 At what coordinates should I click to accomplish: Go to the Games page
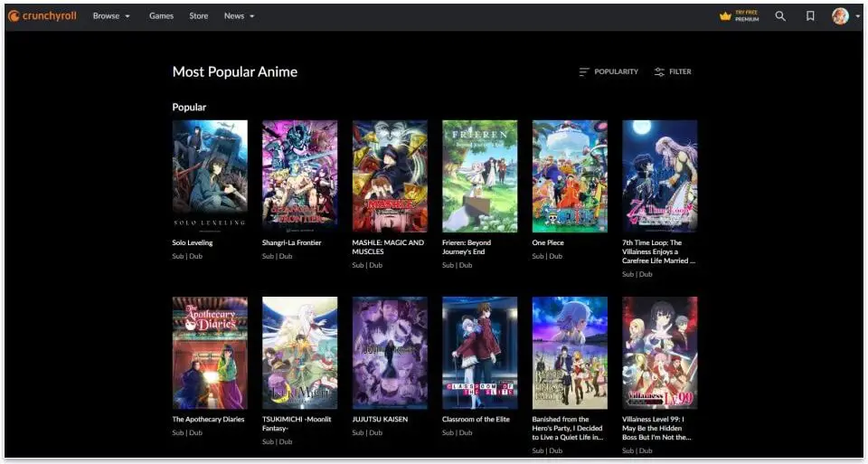(x=161, y=16)
